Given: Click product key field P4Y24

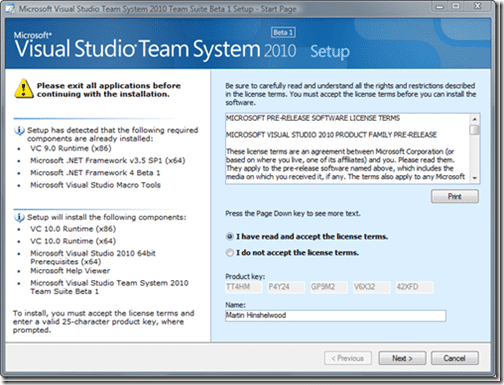Looking at the screenshot, I should [x=286, y=287].
